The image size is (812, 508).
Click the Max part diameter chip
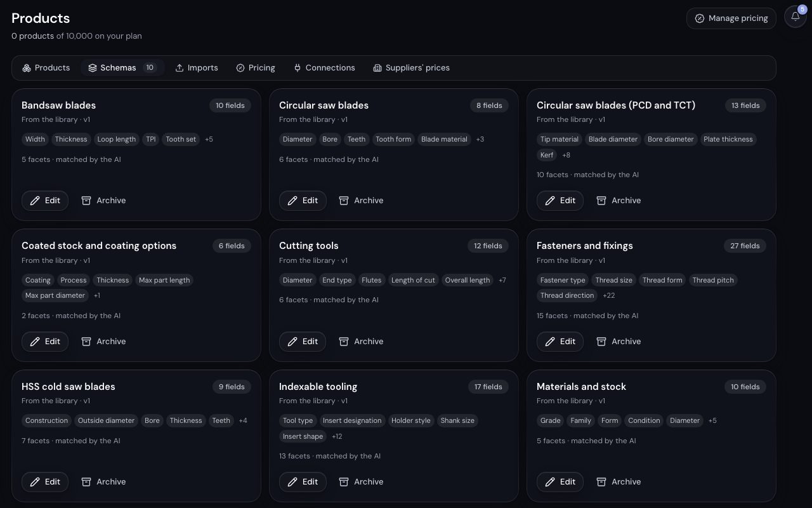click(55, 295)
